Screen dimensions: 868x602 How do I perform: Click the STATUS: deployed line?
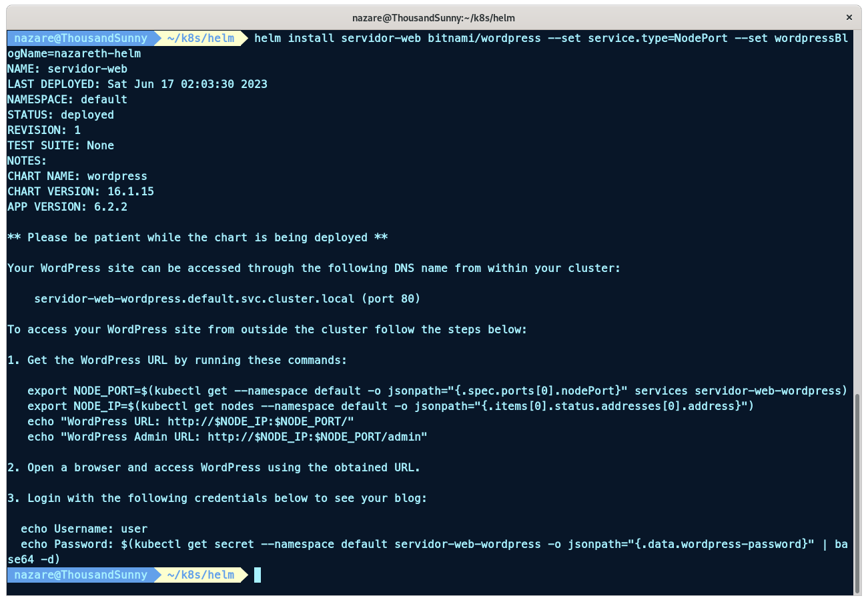61,115
